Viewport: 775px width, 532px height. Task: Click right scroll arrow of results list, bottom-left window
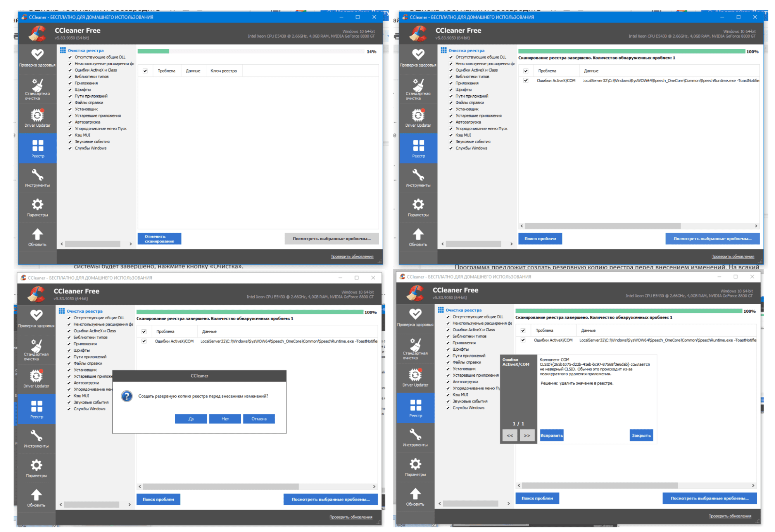tap(374, 487)
